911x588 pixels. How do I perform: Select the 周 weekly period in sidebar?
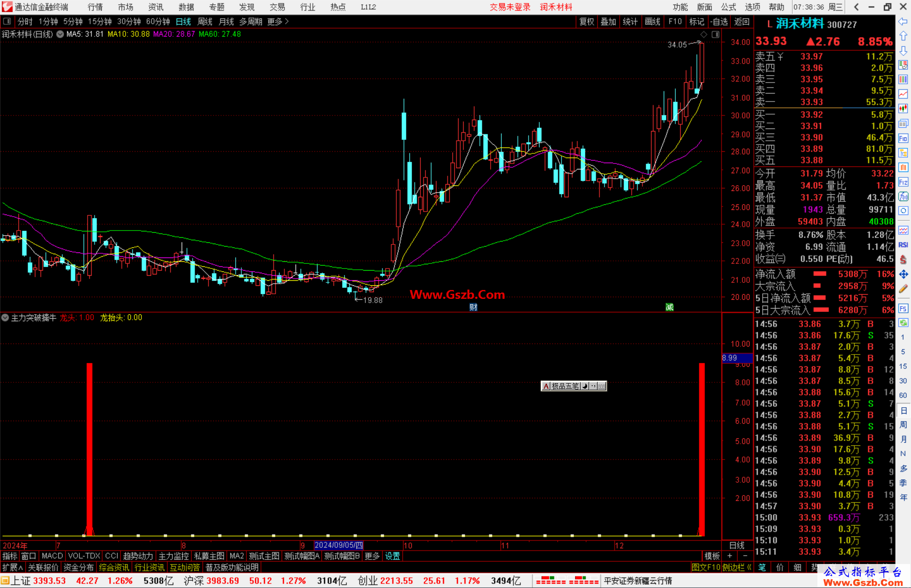point(903,424)
